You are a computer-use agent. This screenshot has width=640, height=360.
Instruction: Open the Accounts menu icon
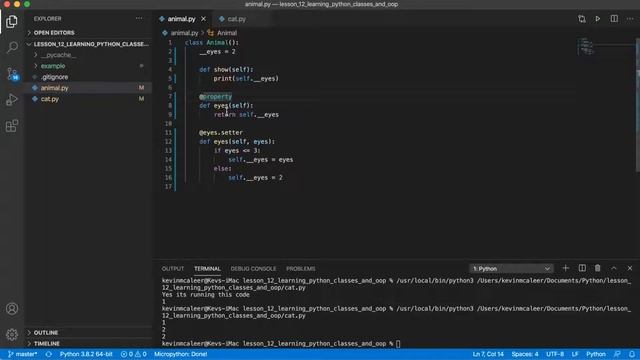point(12,309)
